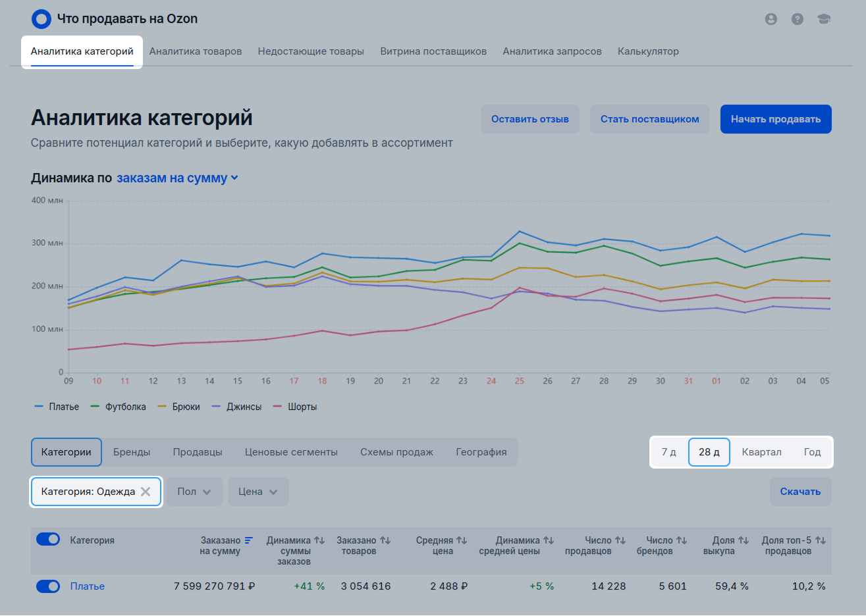Click the 01 date label on chart axis
866x616 pixels.
click(x=717, y=381)
